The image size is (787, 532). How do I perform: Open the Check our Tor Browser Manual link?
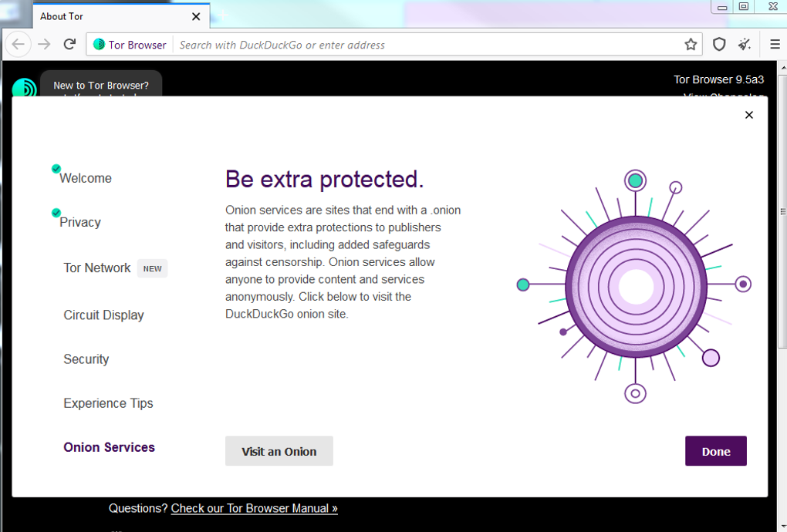pyautogui.click(x=254, y=508)
